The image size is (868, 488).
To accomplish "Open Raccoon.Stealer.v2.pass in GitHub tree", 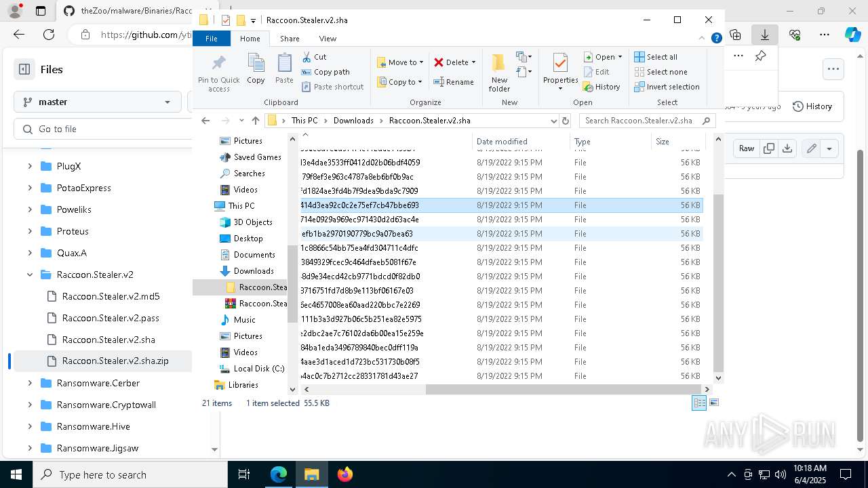I will pos(111,318).
